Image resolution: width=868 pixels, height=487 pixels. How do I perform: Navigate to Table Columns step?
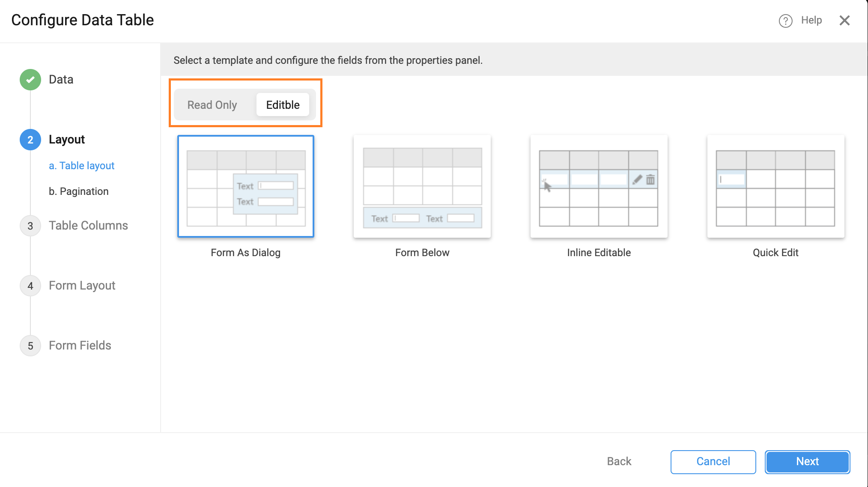pyautogui.click(x=88, y=225)
